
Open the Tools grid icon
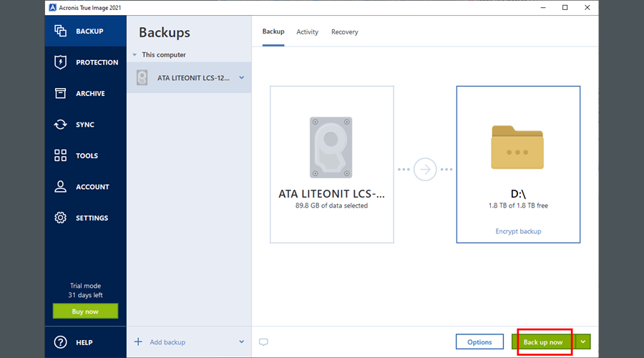[61, 155]
